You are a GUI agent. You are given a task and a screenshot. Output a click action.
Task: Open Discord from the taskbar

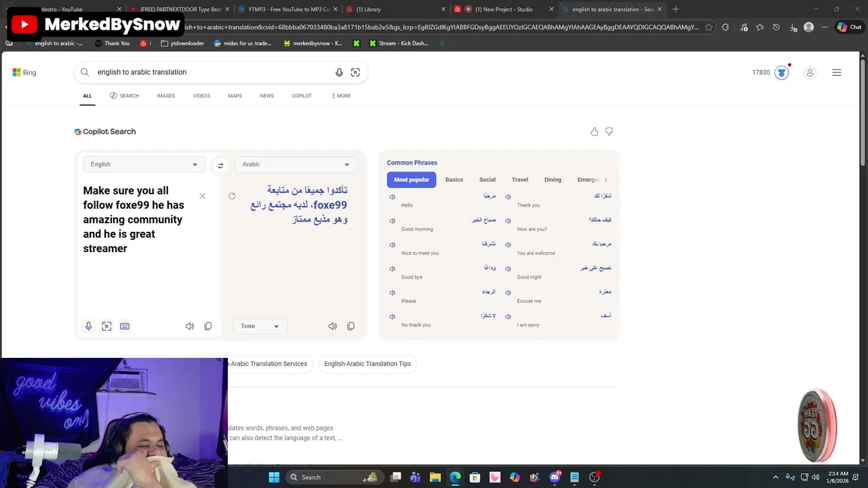(x=555, y=477)
